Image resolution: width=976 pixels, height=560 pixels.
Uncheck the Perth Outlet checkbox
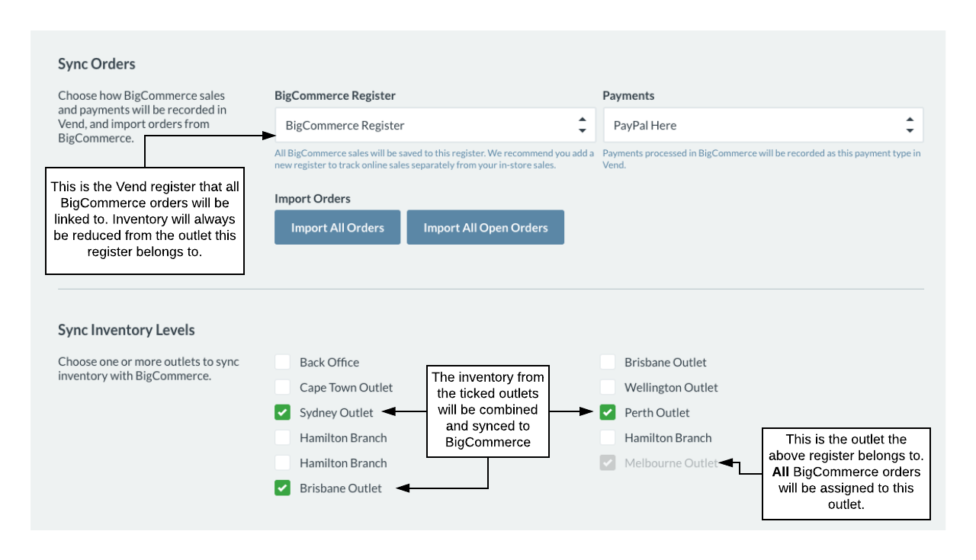pos(608,412)
